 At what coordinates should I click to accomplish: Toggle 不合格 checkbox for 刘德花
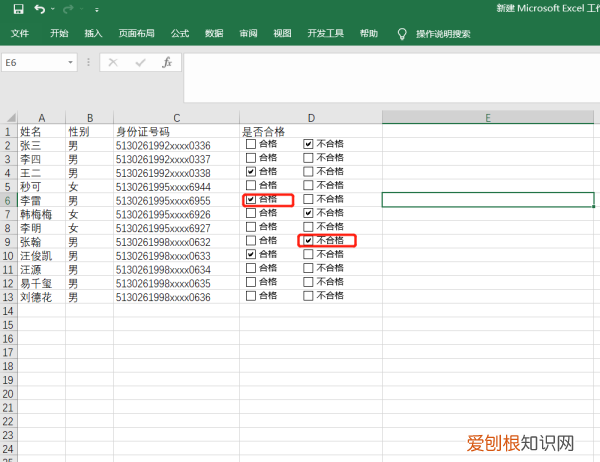click(308, 295)
